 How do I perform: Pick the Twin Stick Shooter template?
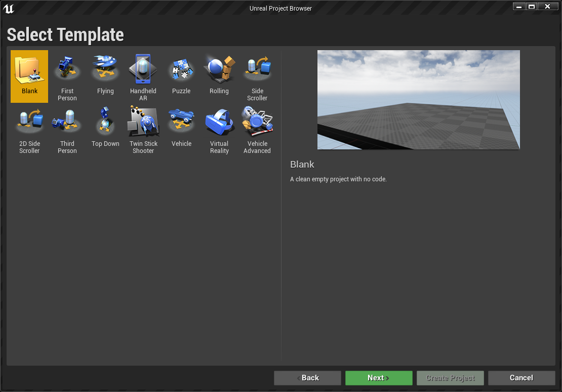pos(143,129)
